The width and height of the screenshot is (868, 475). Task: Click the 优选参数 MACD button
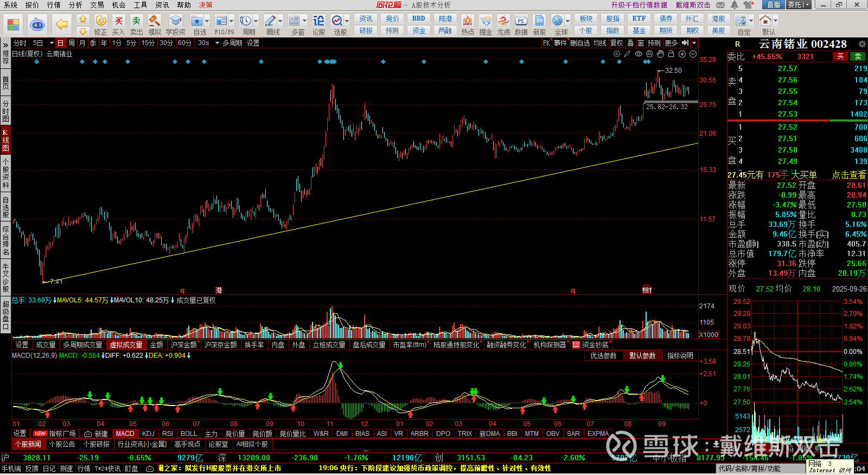603,356
